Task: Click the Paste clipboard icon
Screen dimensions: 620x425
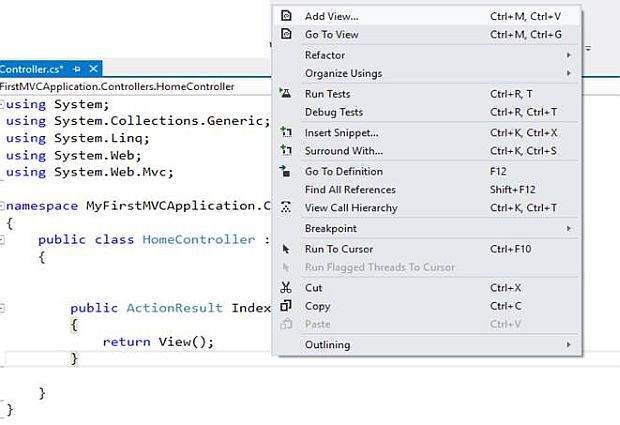Action: (286, 324)
